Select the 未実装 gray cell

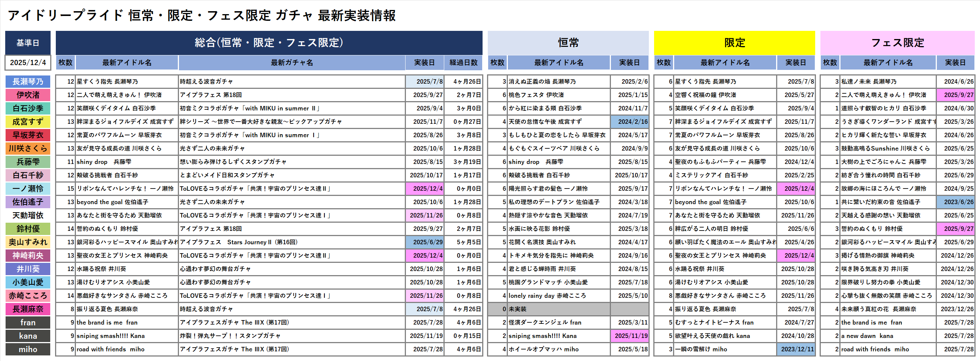coord(558,309)
